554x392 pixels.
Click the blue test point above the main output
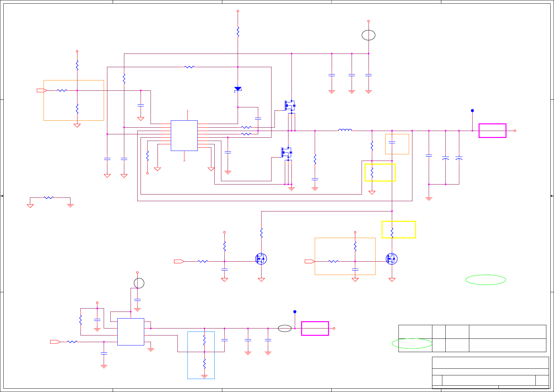472,111
